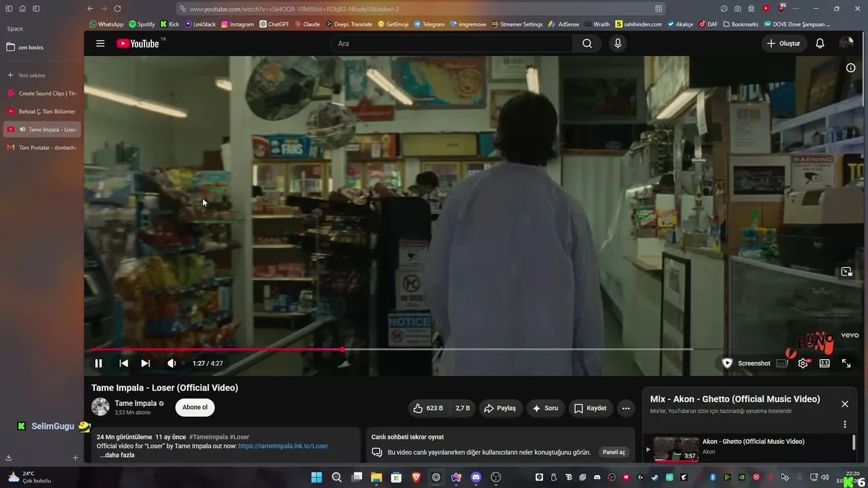Open Discord from the taskbar
The image size is (868, 488).
[x=476, y=477]
